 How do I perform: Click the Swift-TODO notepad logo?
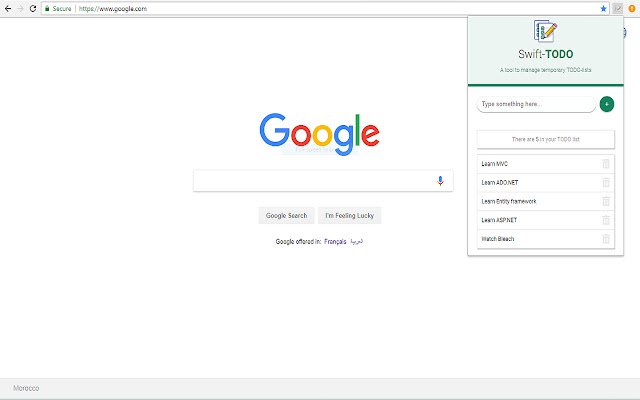(x=545, y=31)
